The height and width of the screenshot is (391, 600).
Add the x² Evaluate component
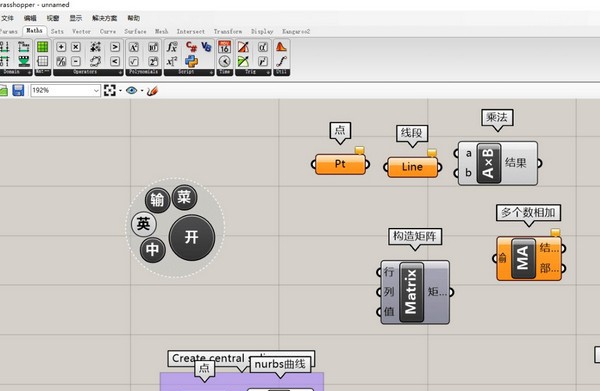pos(172,61)
